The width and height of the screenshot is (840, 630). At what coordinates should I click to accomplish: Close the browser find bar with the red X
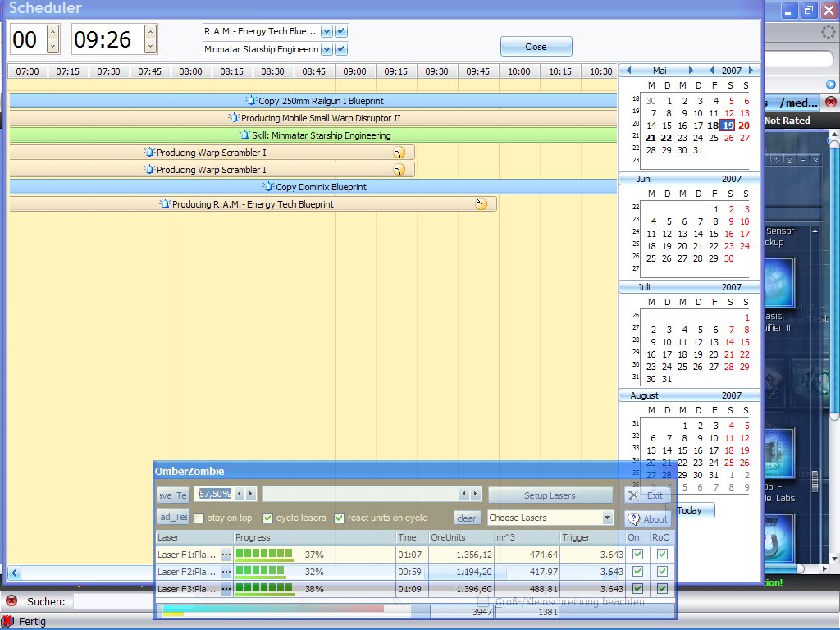pos(11,601)
